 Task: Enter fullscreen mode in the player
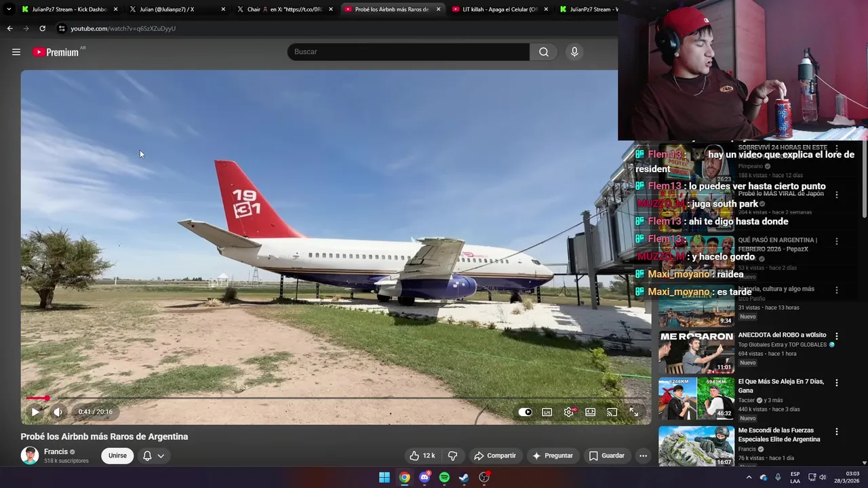[634, 412]
